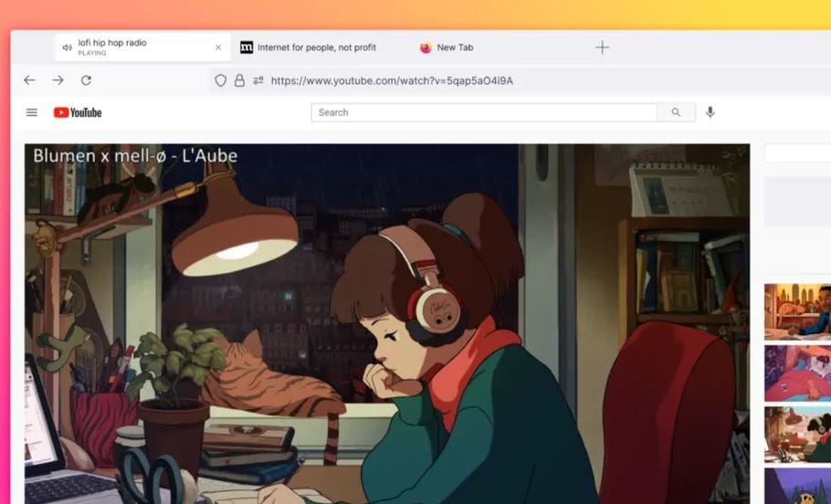Go forward to next page
831x504 pixels.
click(x=58, y=80)
